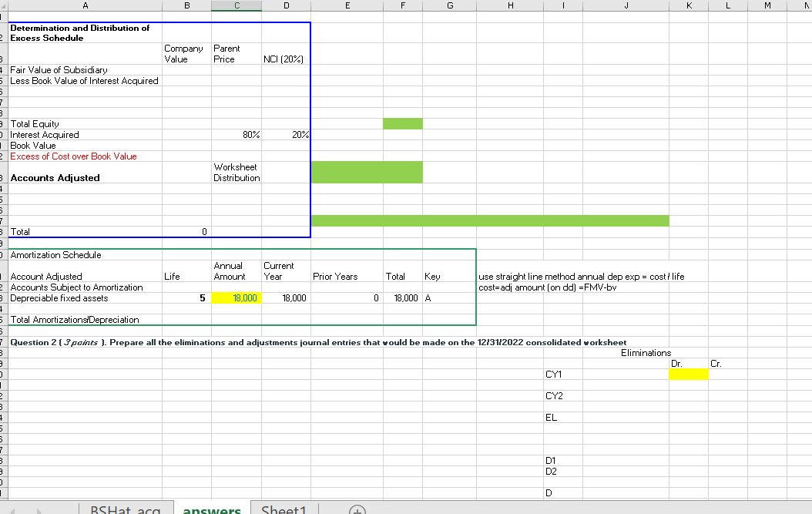Viewport: 812px width, 514px height.
Task: Click the Key value A cell
Action: (449, 298)
